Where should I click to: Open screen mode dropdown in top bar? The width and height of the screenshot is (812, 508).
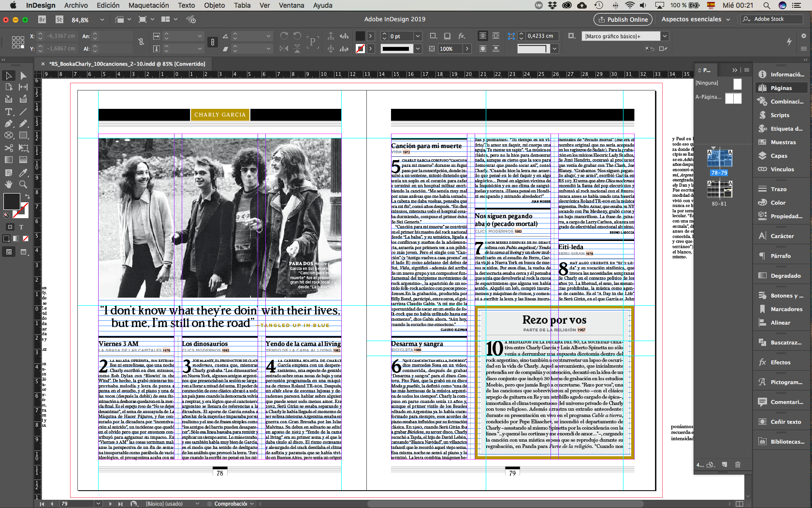coord(152,19)
